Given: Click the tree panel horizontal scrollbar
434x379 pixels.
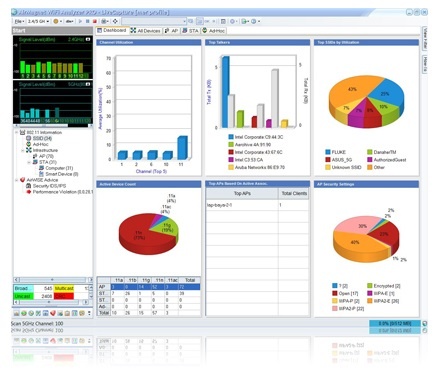Looking at the screenshot, I should (52, 280).
